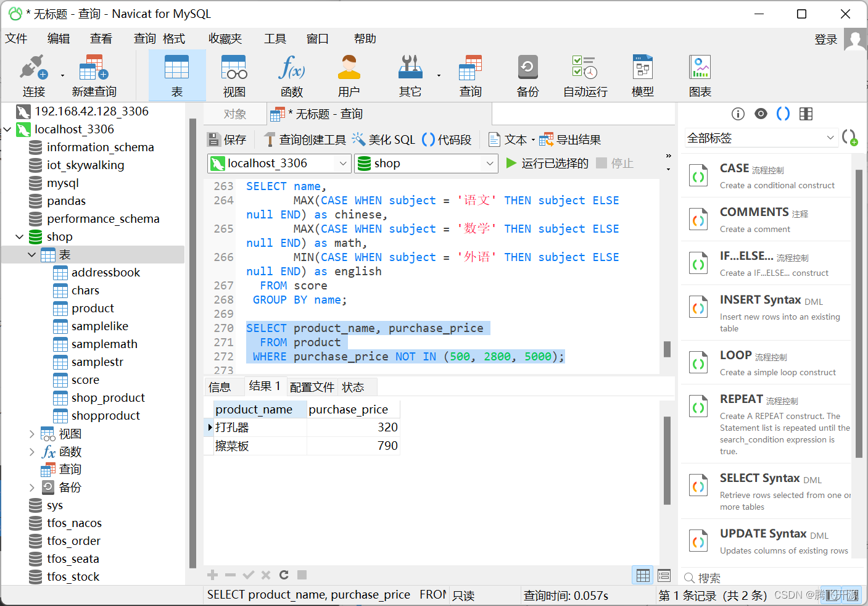Collapse the localhost_3306 connection node
868x606 pixels.
(x=7, y=130)
